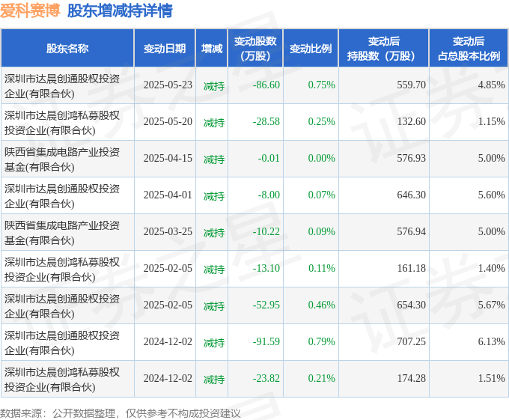509x420 pixels.
Task: Click the date cell 2025-04-15
Action: tap(168, 159)
